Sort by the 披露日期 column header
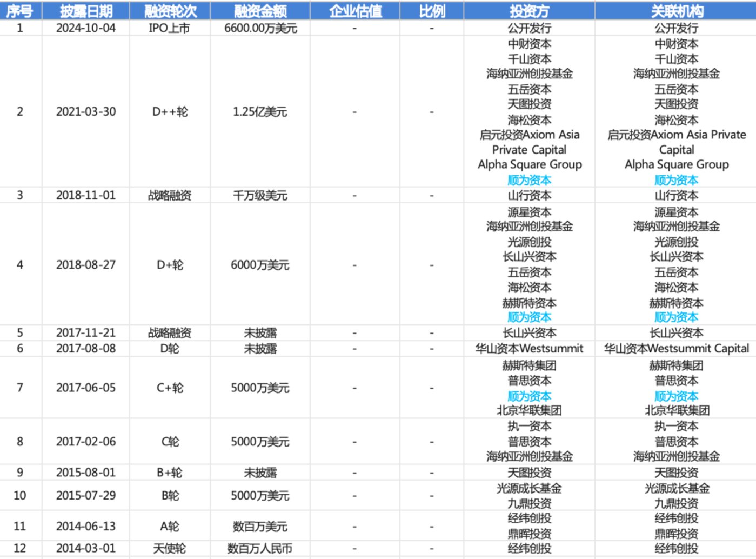Screen dimensions: 756x559 tap(86, 11)
